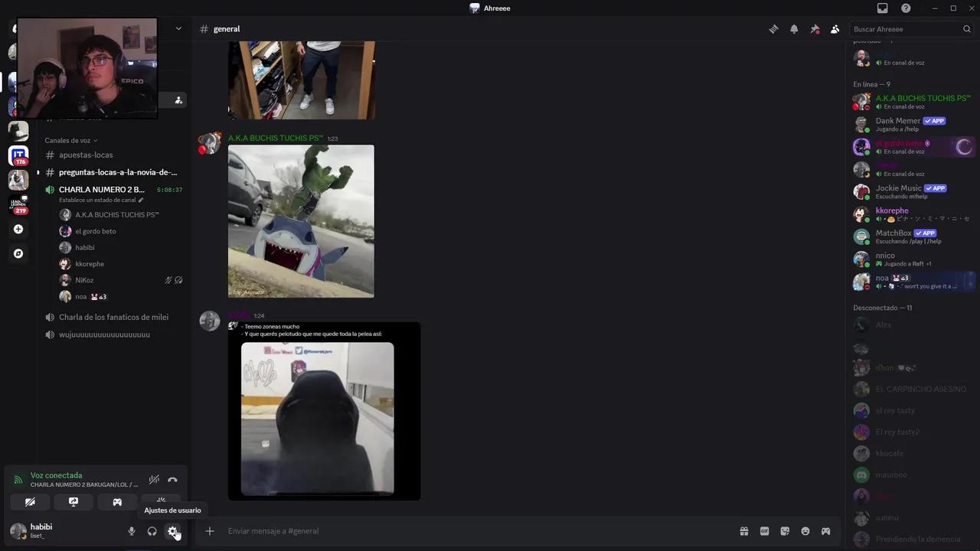
Task: Start an activity with gamepad button
Action: 117,502
